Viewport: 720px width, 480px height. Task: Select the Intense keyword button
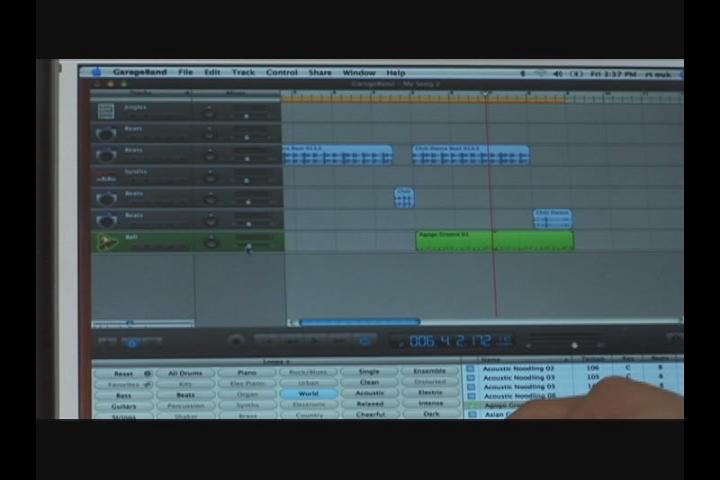pyautogui.click(x=431, y=403)
